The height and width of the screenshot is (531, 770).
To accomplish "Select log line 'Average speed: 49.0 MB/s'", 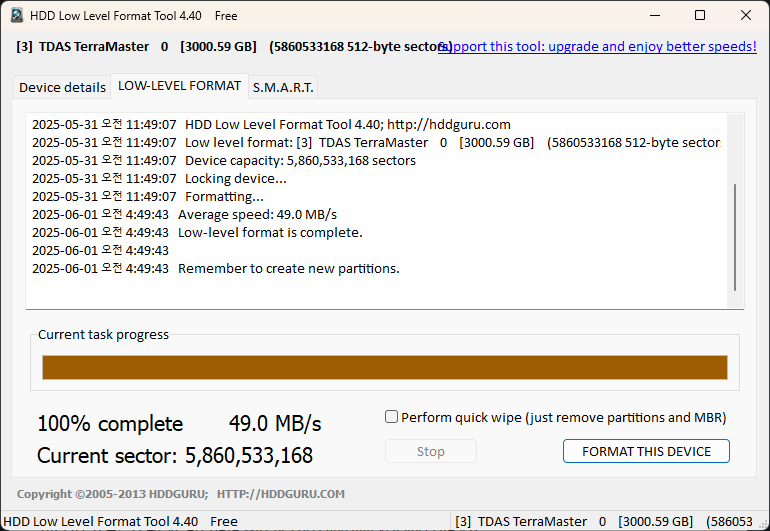I will tap(185, 214).
